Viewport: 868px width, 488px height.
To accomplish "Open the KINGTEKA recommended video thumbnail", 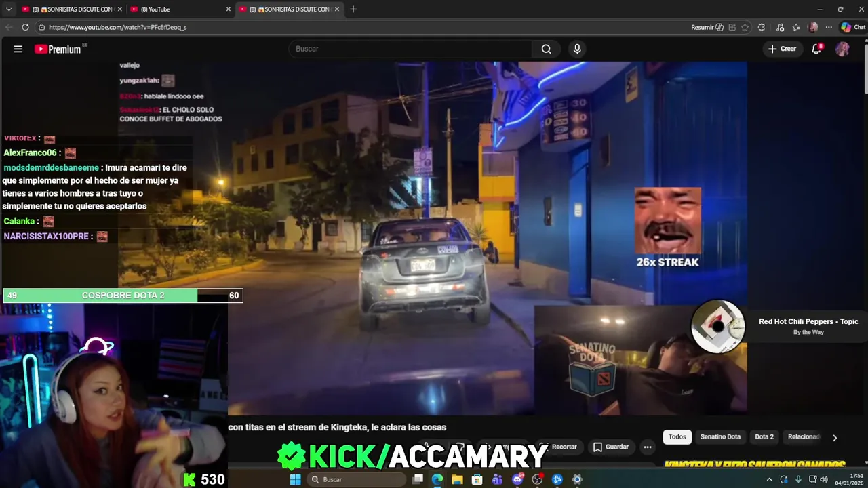I will pos(754,464).
